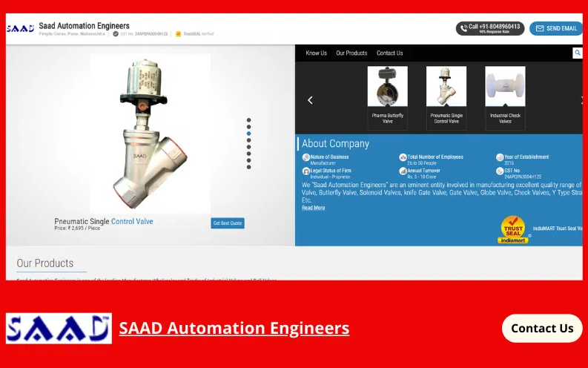Click the white Contact Us banner button
The height and width of the screenshot is (368, 588).
tap(541, 328)
